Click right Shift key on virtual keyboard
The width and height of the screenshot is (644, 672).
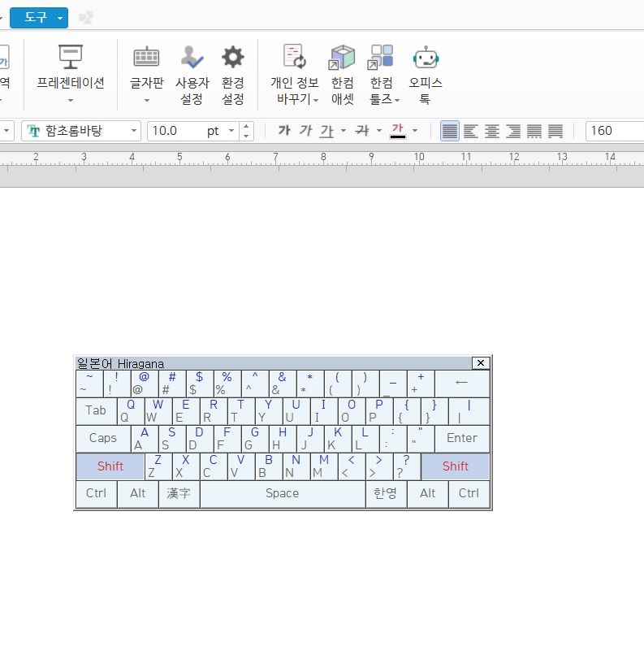pos(456,466)
